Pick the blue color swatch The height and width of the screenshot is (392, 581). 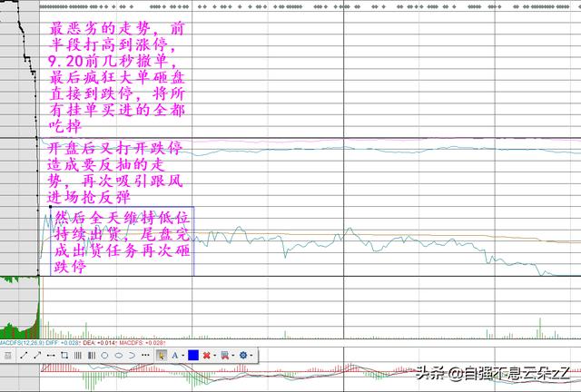[x=193, y=355]
